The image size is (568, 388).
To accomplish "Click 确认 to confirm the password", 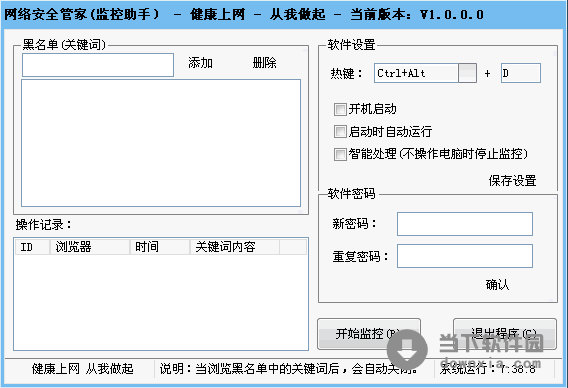I will 497,285.
